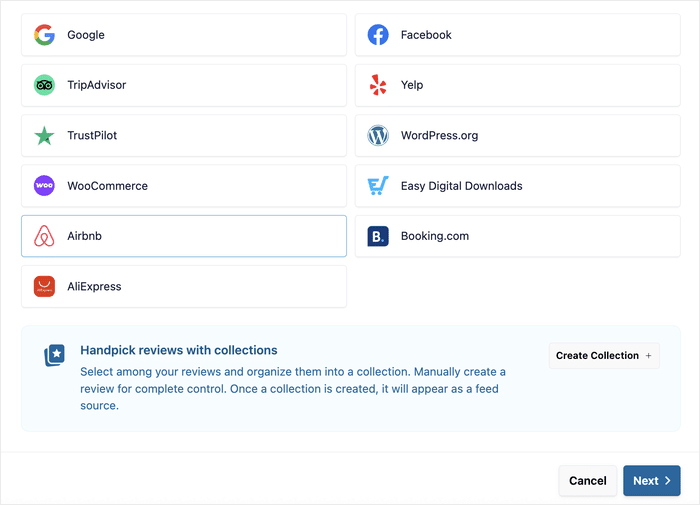Select the Google source label
The width and height of the screenshot is (700, 505).
[86, 35]
